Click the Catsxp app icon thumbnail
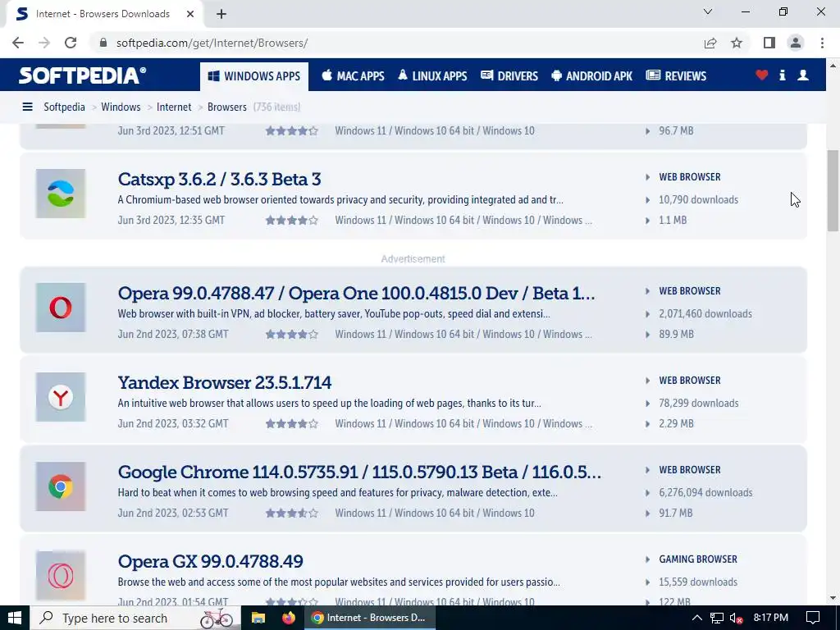 (x=61, y=194)
